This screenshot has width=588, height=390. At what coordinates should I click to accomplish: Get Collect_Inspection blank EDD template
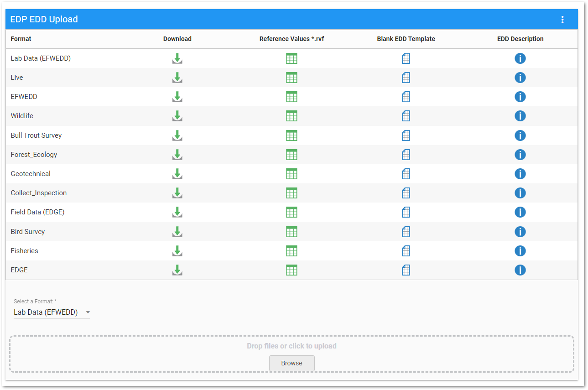coord(406,193)
